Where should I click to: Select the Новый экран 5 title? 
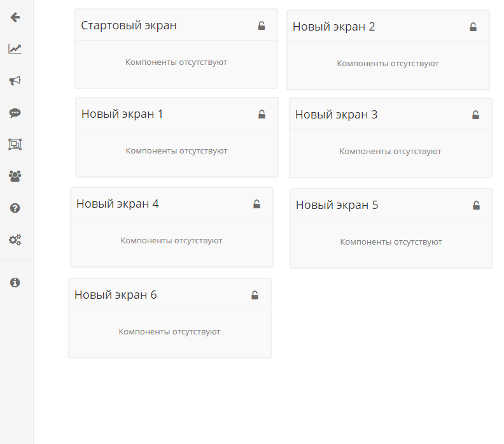pos(337,205)
